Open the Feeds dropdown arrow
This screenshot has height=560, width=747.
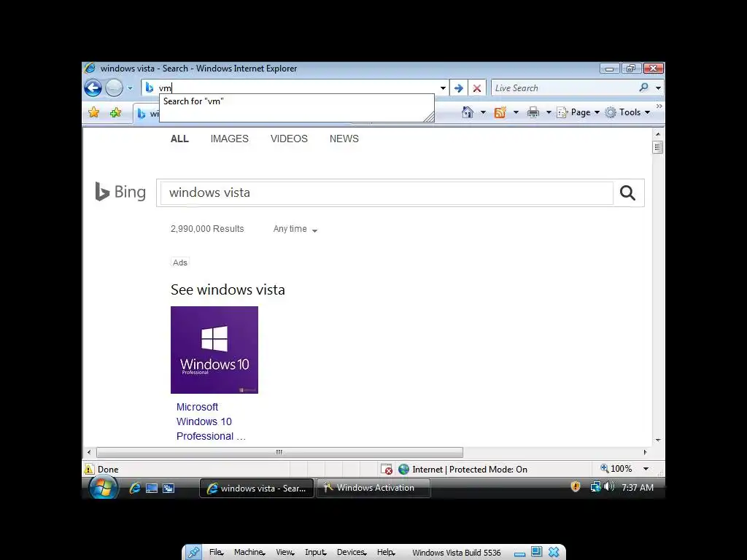516,112
